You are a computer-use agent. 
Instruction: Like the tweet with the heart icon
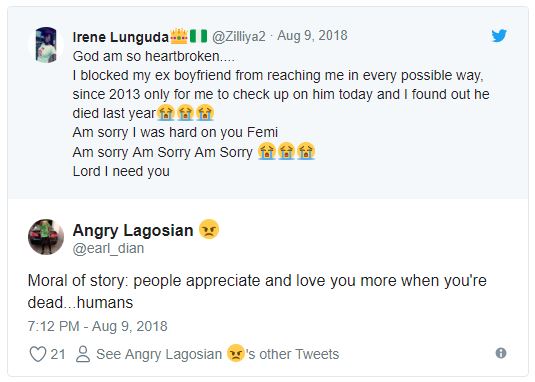pos(38,354)
